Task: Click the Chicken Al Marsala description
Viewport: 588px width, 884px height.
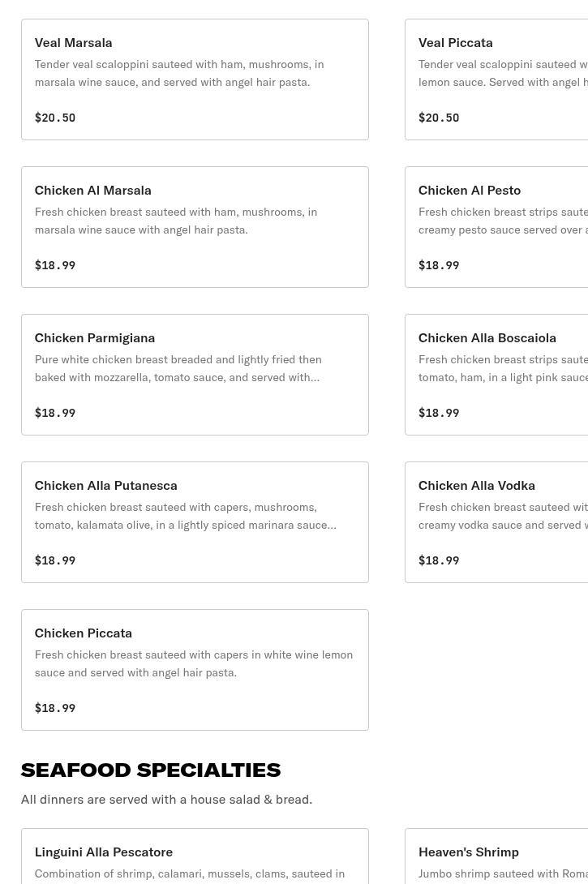Action: click(x=175, y=221)
